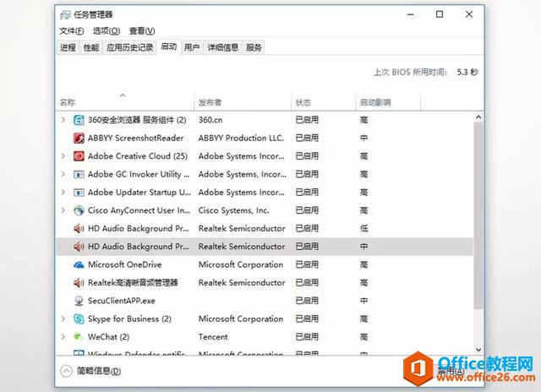Select the Microsoft OneDrive row name
541x392 pixels.
click(x=125, y=264)
